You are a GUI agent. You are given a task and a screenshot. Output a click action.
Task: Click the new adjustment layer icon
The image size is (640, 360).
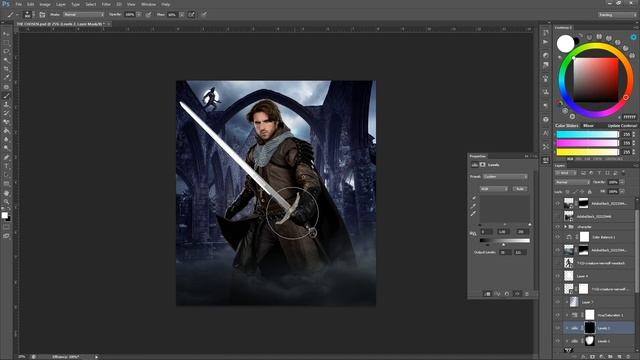point(602,357)
